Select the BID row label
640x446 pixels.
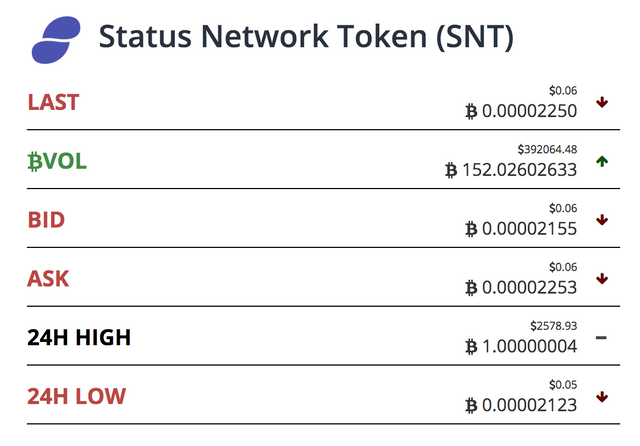tap(46, 220)
